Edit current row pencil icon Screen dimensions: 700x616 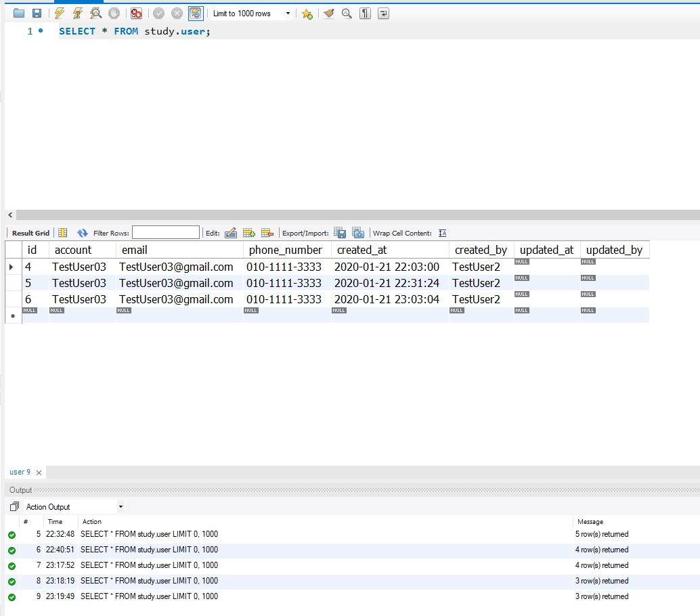(231, 233)
